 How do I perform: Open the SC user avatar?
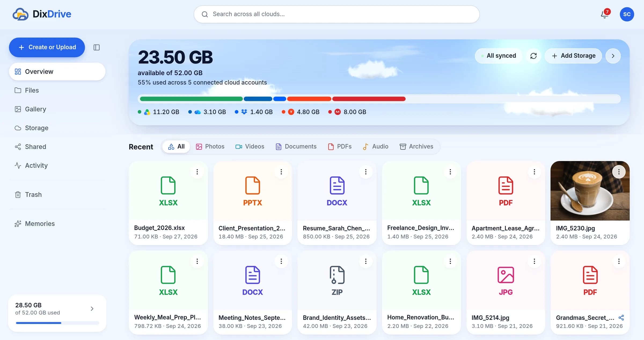coord(627,14)
